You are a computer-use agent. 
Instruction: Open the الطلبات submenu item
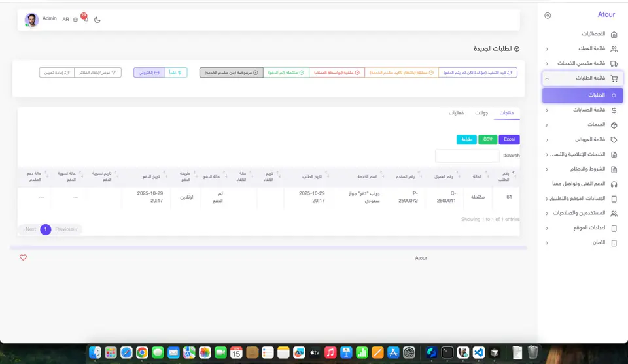[x=582, y=95]
